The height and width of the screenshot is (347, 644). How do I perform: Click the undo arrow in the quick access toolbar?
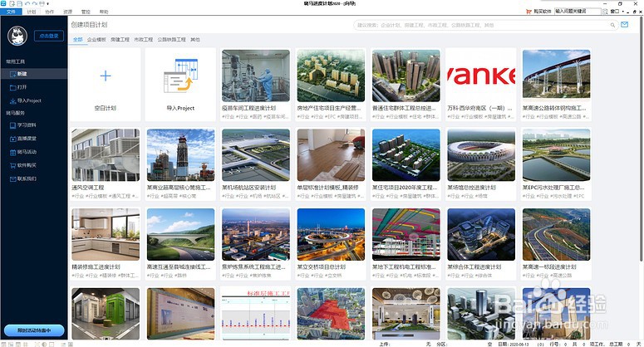pyautogui.click(x=27, y=3)
